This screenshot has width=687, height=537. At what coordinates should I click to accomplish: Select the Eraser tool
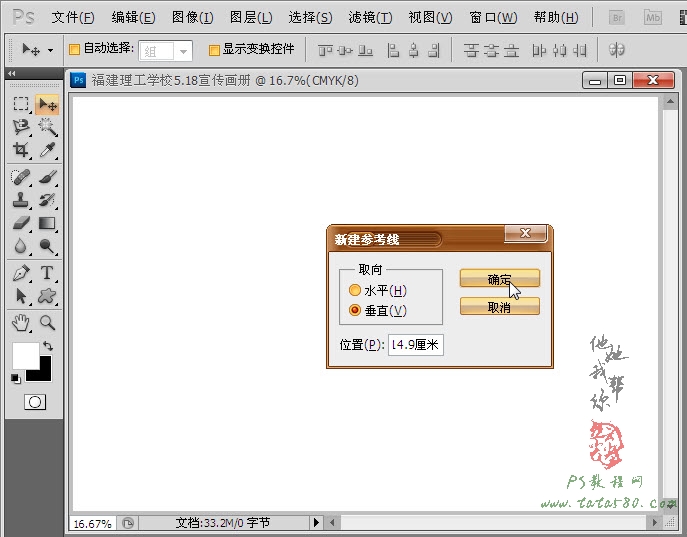(x=21, y=223)
